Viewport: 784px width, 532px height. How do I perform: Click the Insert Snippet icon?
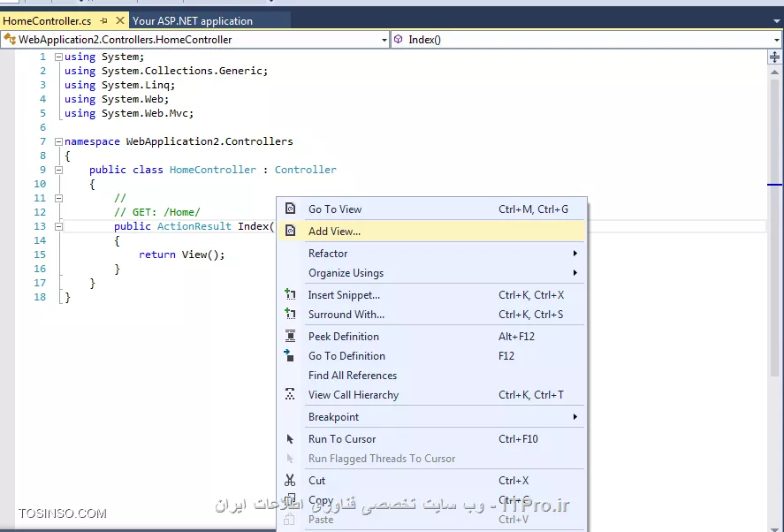[x=290, y=294]
